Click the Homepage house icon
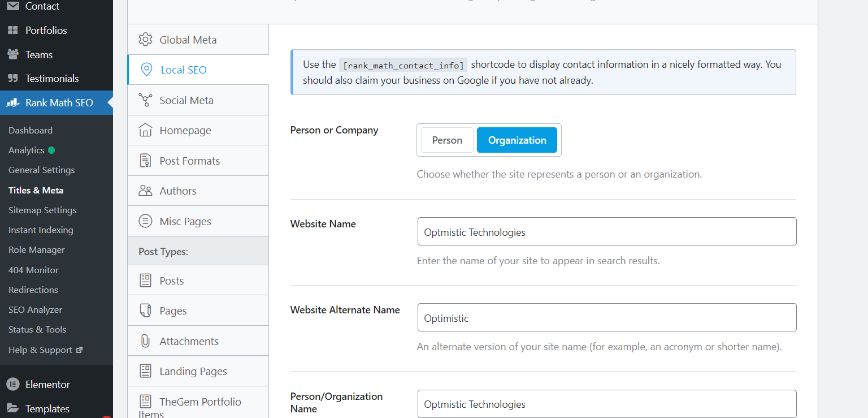The width and height of the screenshot is (868, 418). coord(145,130)
